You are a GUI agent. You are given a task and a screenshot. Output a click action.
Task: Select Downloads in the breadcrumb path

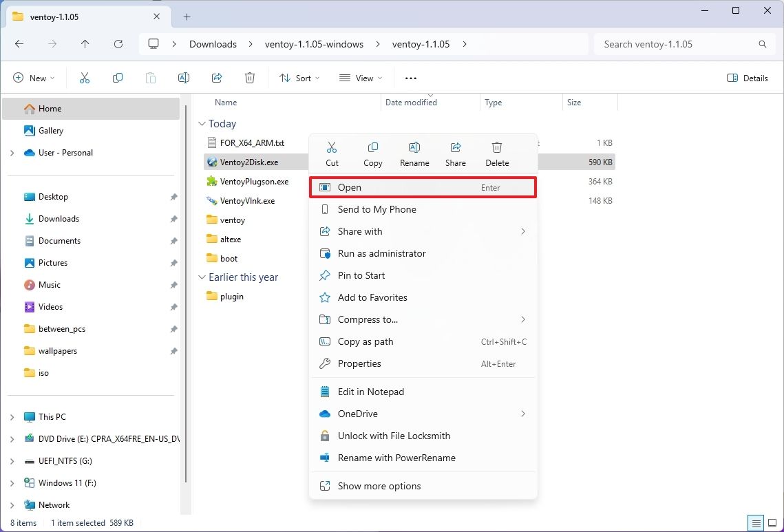click(x=212, y=43)
